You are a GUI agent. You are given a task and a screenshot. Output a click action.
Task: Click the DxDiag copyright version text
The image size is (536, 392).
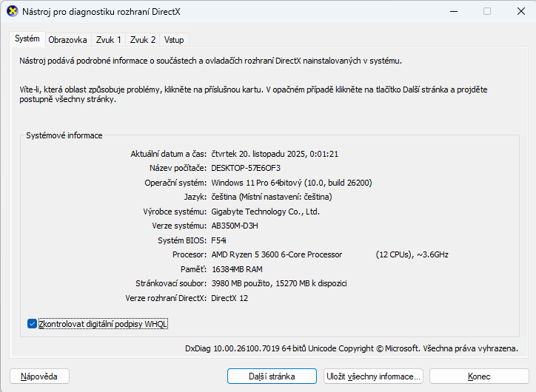[351, 348]
